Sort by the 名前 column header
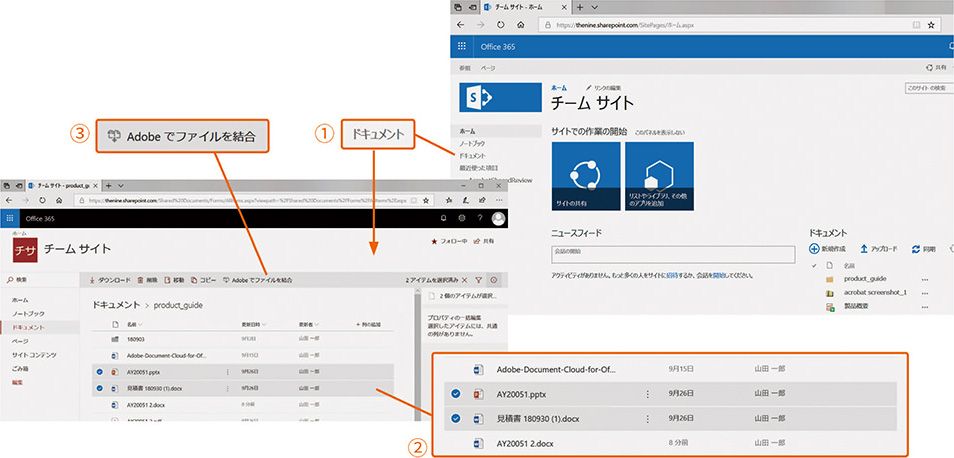 [134, 325]
